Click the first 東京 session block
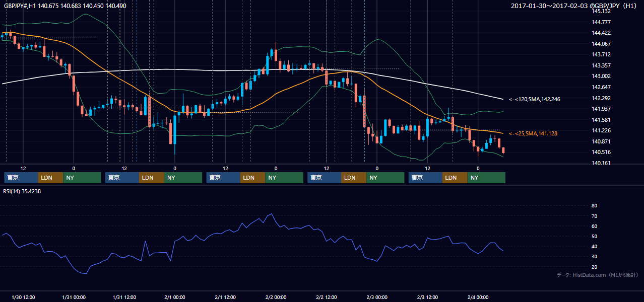Viewport: 644px width, 302px height. click(21, 178)
